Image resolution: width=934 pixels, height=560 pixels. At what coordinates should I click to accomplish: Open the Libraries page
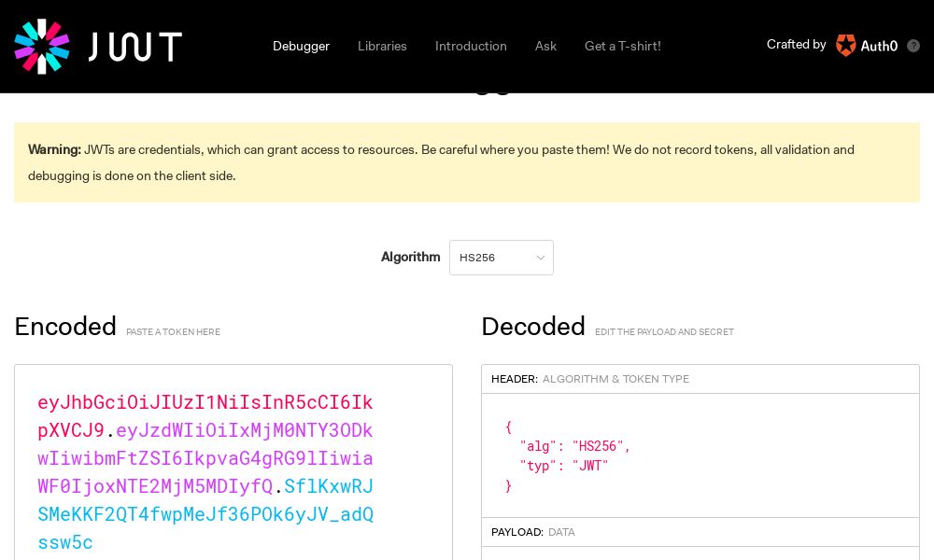(382, 46)
